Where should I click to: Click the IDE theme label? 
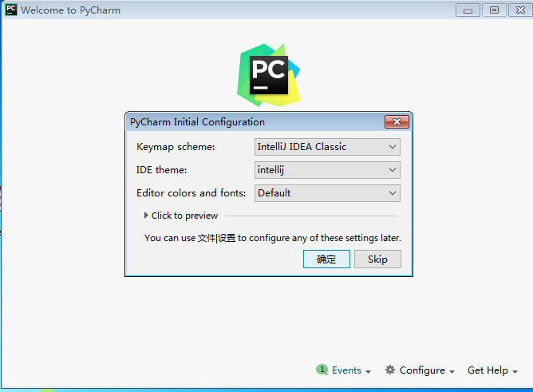pyautogui.click(x=161, y=170)
